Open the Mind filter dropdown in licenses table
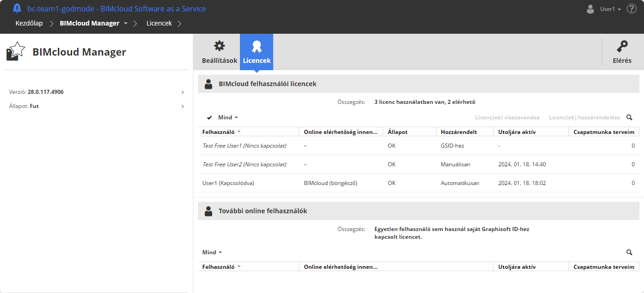The height and width of the screenshot is (293, 644). [x=228, y=118]
